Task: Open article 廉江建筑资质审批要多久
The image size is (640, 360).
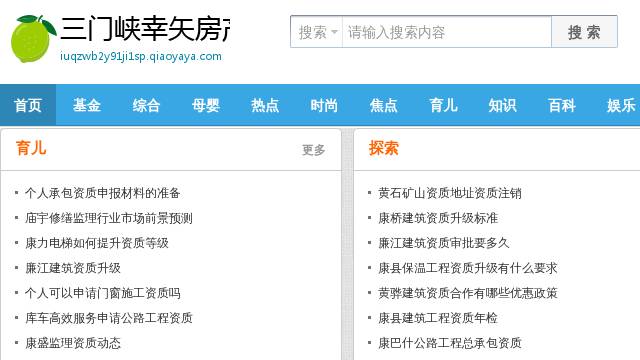Action: pyautogui.click(x=444, y=243)
